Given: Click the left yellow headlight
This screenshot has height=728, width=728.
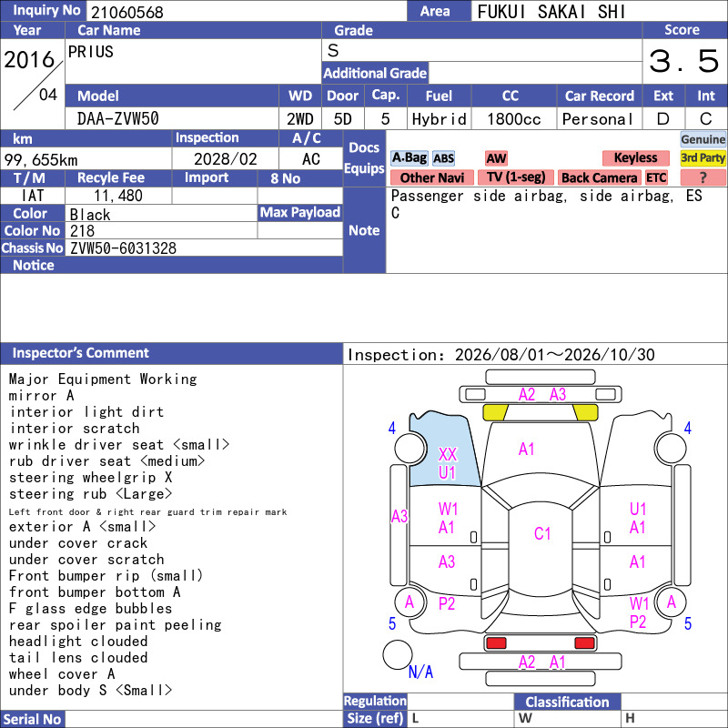Looking at the screenshot, I should point(495,412).
